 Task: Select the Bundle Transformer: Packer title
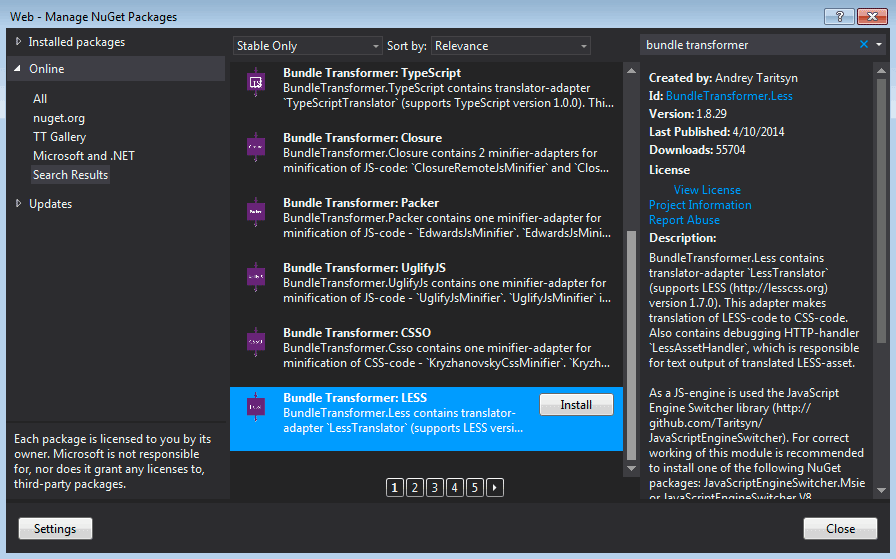(361, 203)
